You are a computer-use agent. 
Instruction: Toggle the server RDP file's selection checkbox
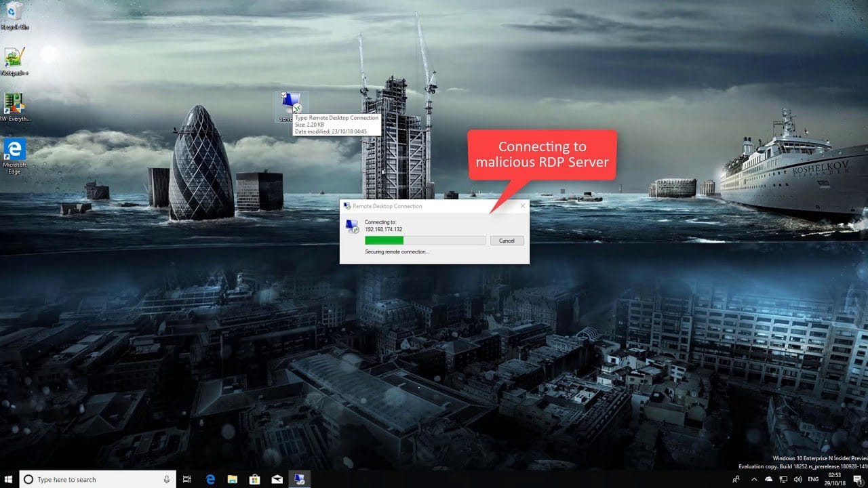tap(283, 96)
